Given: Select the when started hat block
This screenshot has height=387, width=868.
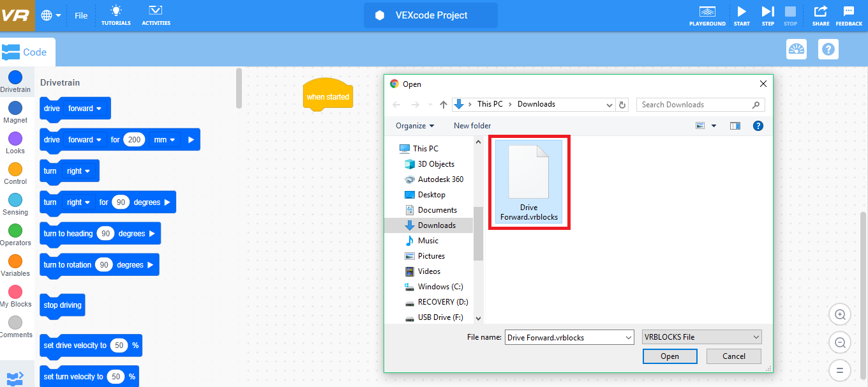Looking at the screenshot, I should click(x=328, y=95).
